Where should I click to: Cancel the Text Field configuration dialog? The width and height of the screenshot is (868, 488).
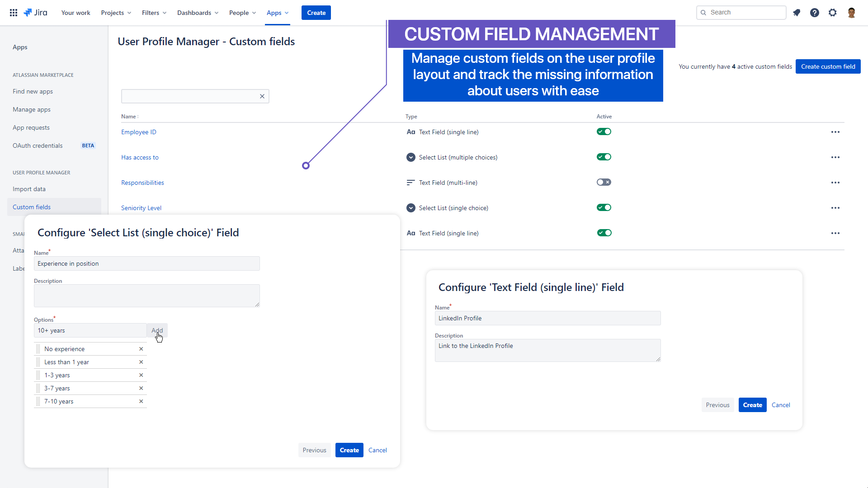click(781, 405)
